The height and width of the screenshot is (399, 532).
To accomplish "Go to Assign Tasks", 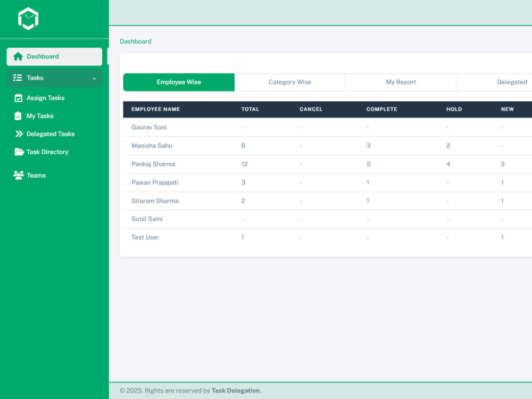I will pos(45,98).
